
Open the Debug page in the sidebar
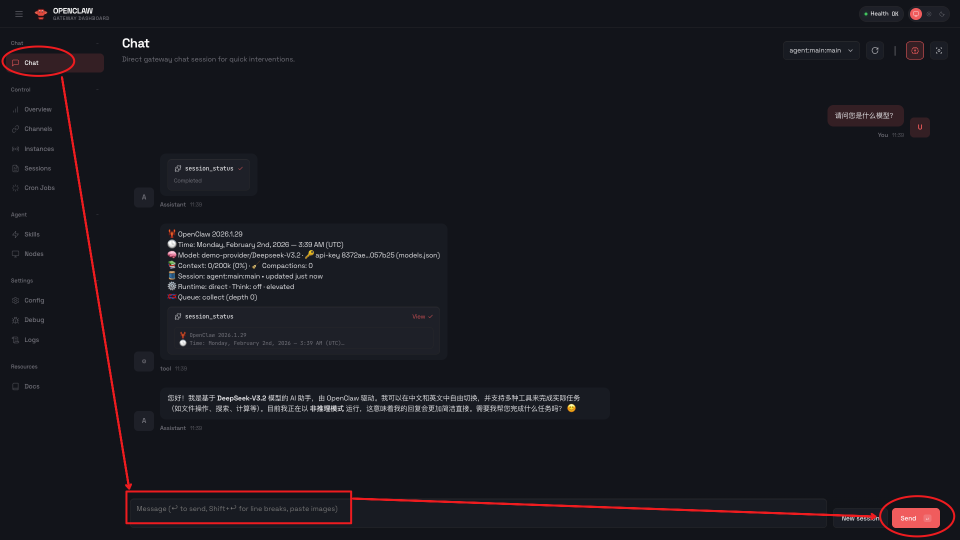(x=34, y=320)
